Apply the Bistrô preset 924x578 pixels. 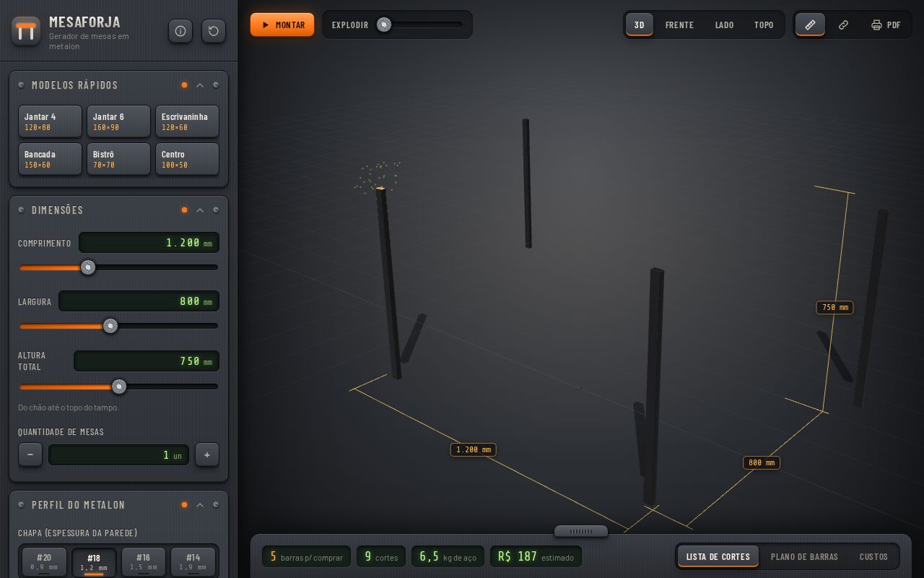coord(118,159)
